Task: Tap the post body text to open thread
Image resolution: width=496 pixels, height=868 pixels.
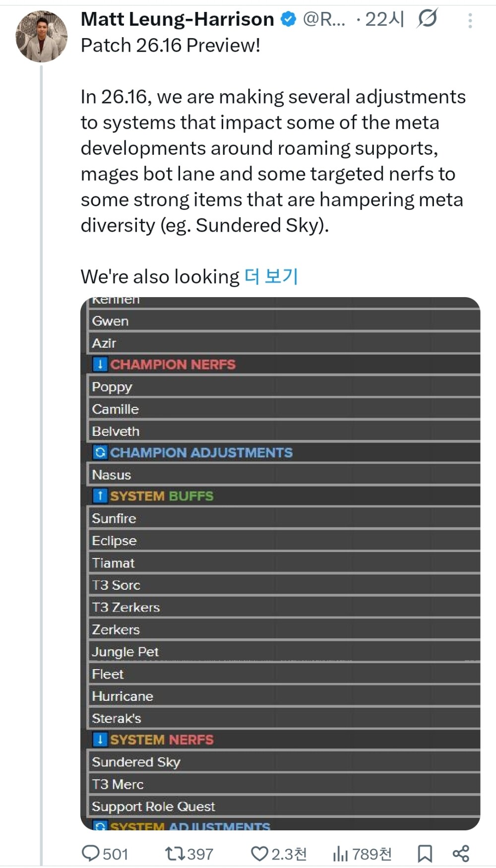Action: [x=273, y=161]
